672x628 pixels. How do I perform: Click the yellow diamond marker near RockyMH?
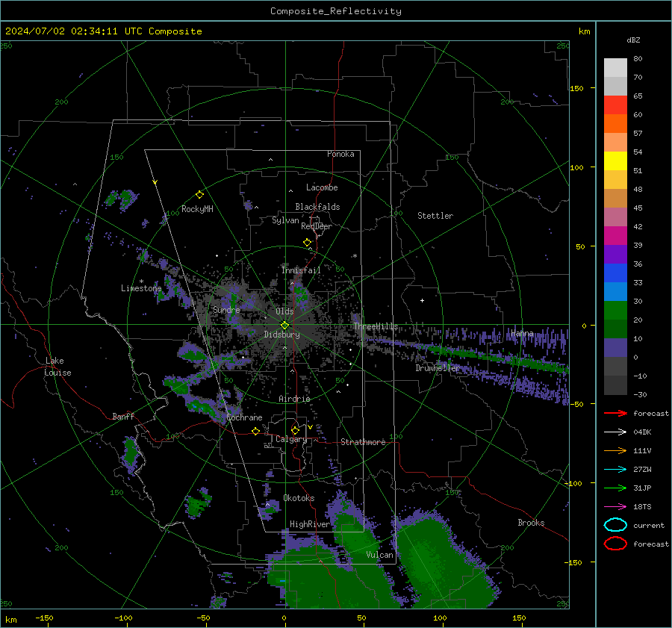[199, 195]
